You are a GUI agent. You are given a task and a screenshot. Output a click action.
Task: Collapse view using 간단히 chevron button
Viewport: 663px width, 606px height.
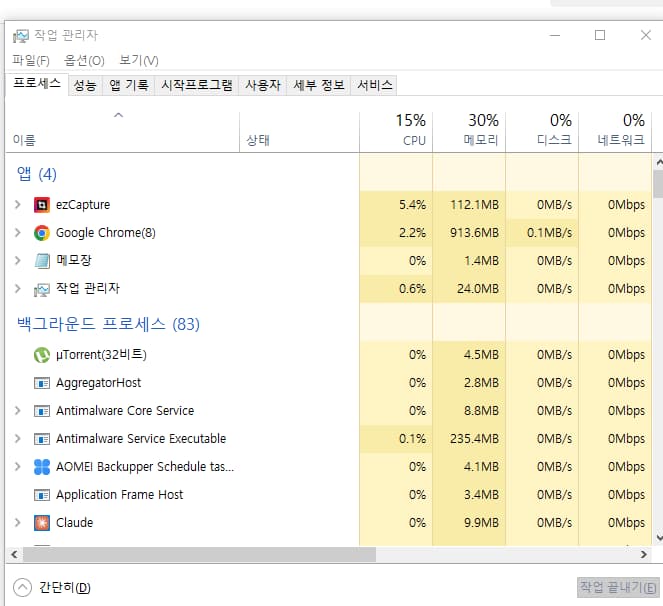click(x=22, y=587)
